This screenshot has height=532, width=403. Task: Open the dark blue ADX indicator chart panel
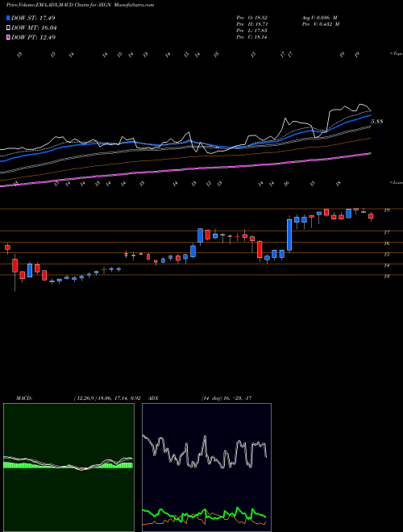206,468
